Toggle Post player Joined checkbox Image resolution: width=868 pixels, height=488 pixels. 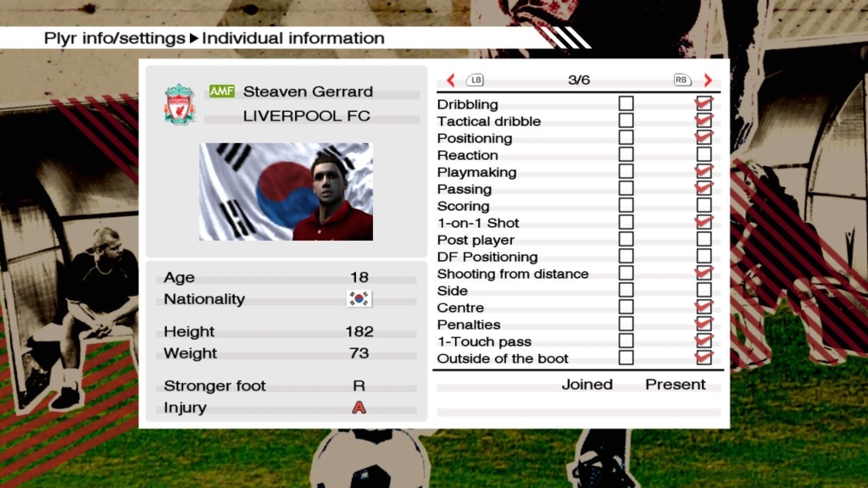pyautogui.click(x=626, y=239)
